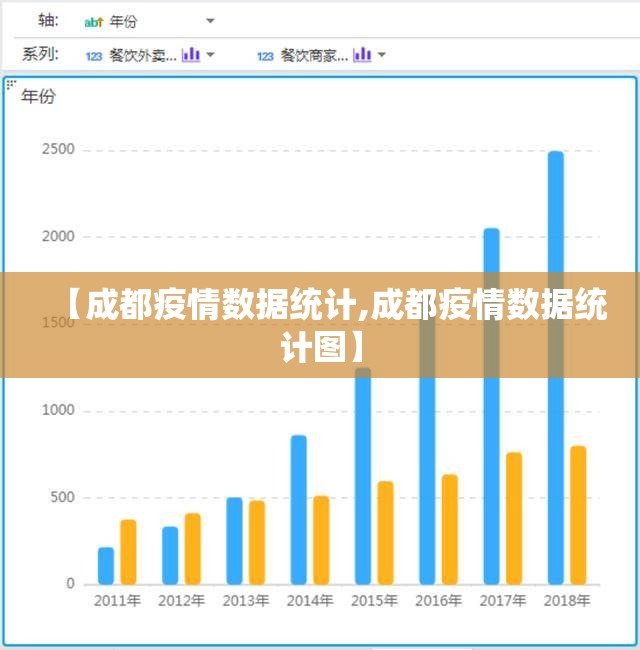Select the orange bar for 2015年
The height and width of the screenshot is (650, 640).
tap(385, 533)
